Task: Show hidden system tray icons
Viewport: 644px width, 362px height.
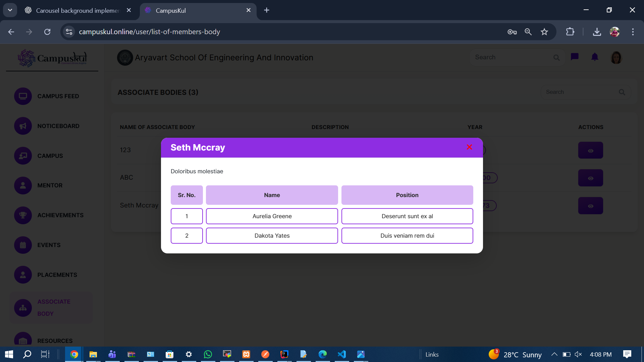Action: (x=554, y=354)
